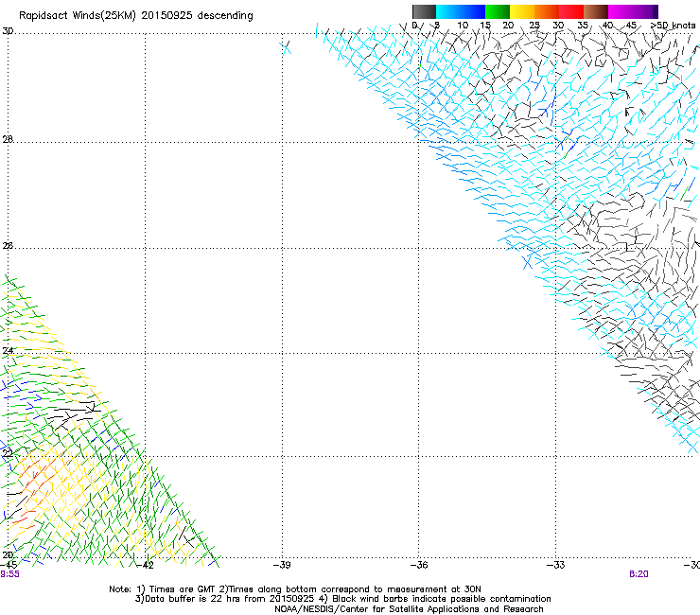Select the "45" knots legend label
This screenshot has width=700, height=615.
click(631, 26)
